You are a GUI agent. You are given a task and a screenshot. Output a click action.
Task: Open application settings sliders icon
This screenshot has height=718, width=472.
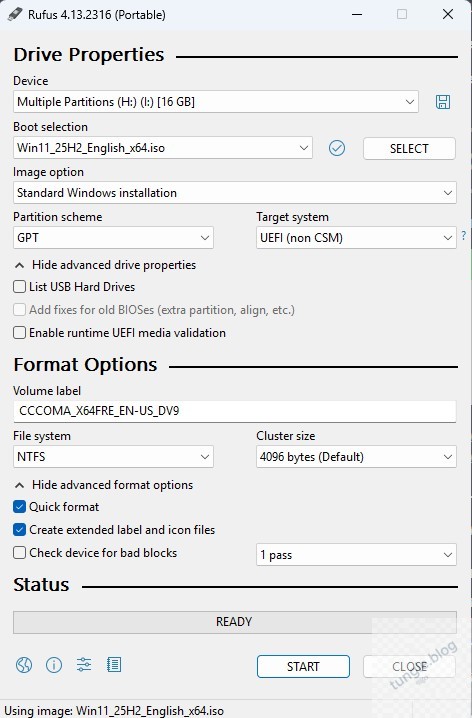84,664
